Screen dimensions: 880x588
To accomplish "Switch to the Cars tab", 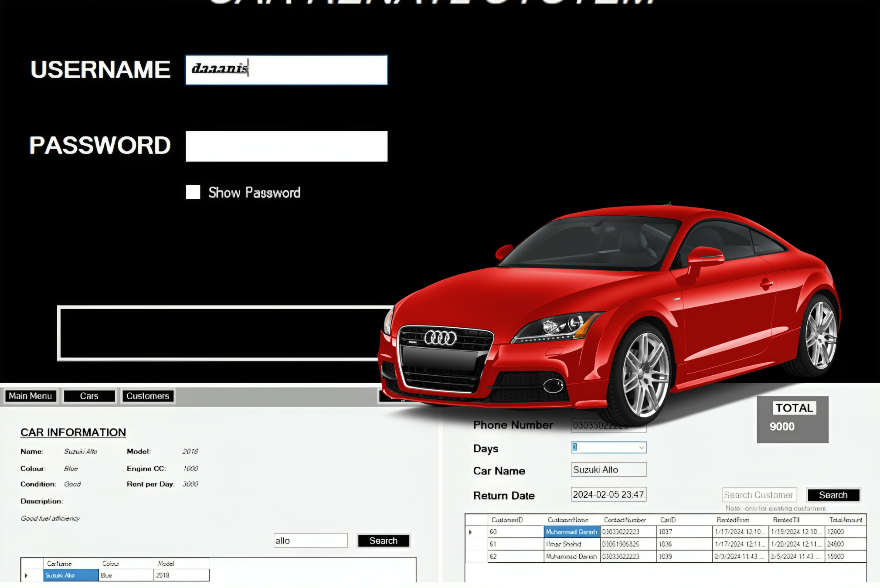I will click(x=89, y=396).
